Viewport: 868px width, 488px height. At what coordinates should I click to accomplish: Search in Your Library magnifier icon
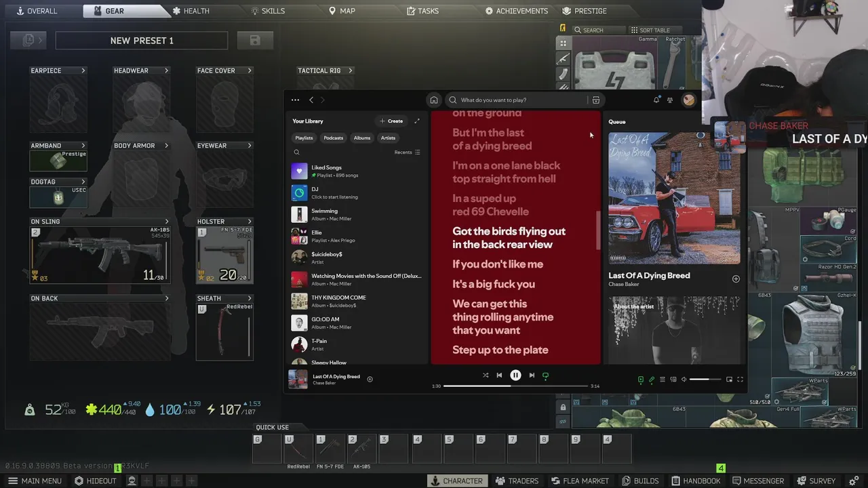[x=296, y=152]
